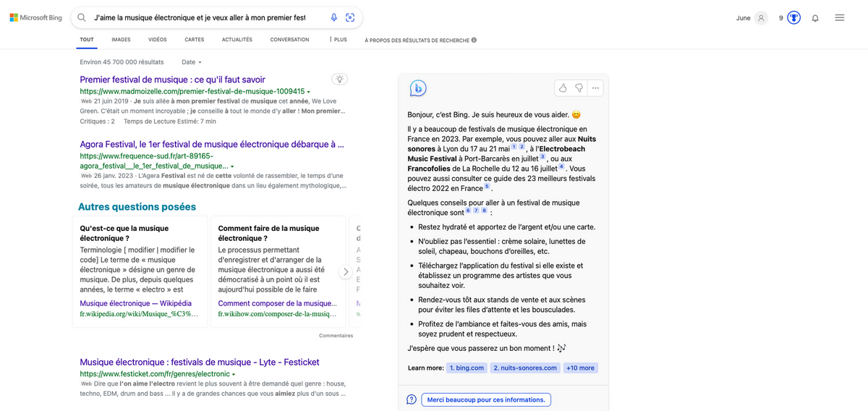Image resolution: width=868 pixels, height=411 pixels.
Task: Expand madmoizelle URL dropdown arrow
Action: tap(309, 92)
